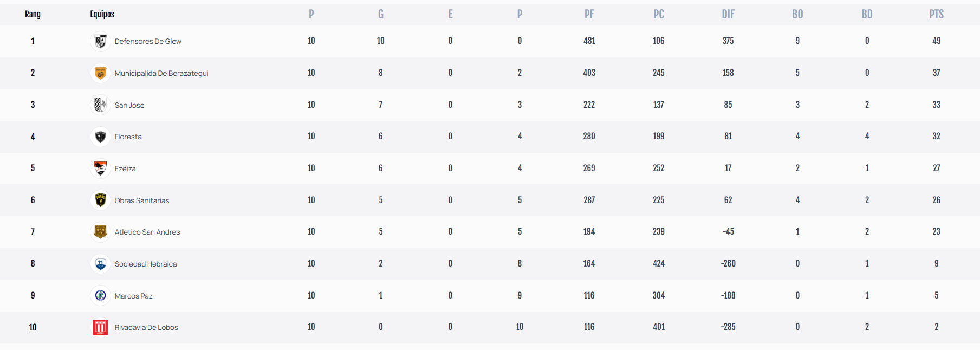The width and height of the screenshot is (980, 350).
Task: Click the Floresta shield logo
Action: pyautogui.click(x=100, y=137)
